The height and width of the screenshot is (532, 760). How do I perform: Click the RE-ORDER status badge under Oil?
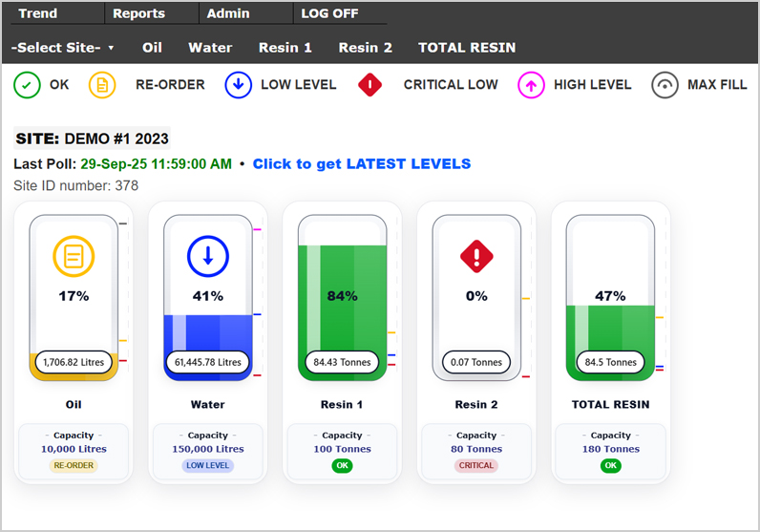tap(74, 465)
